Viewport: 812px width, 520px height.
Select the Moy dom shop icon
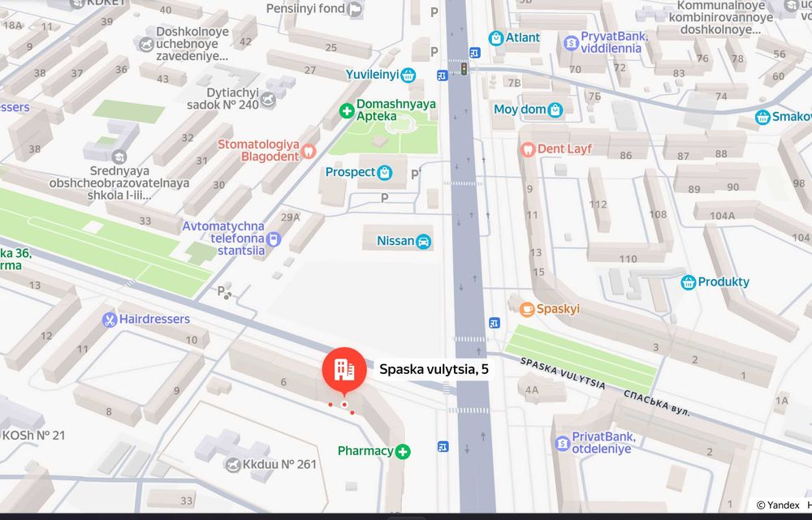coord(555,110)
